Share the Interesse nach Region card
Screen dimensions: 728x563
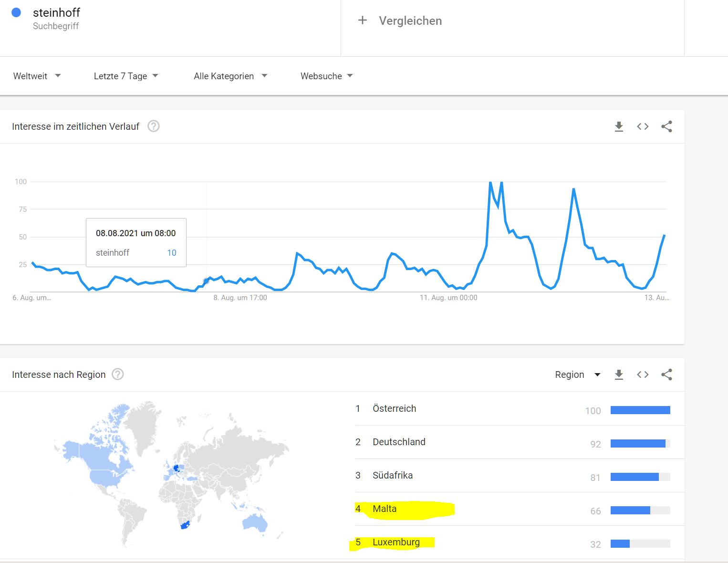point(666,375)
